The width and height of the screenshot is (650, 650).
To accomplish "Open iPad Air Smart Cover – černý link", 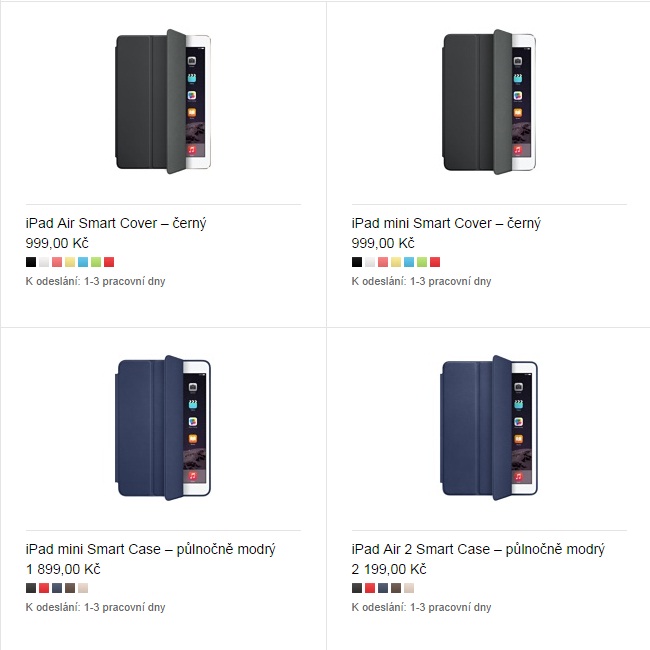I will pos(116,223).
